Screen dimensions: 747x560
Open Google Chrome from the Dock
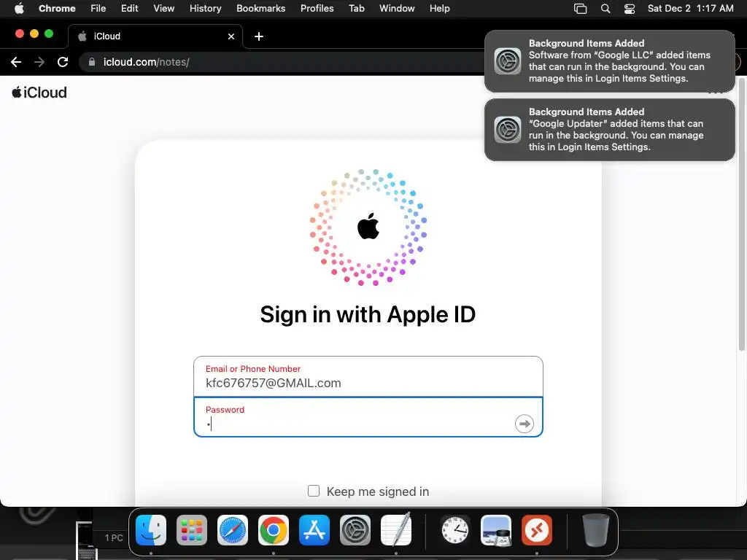click(x=274, y=530)
